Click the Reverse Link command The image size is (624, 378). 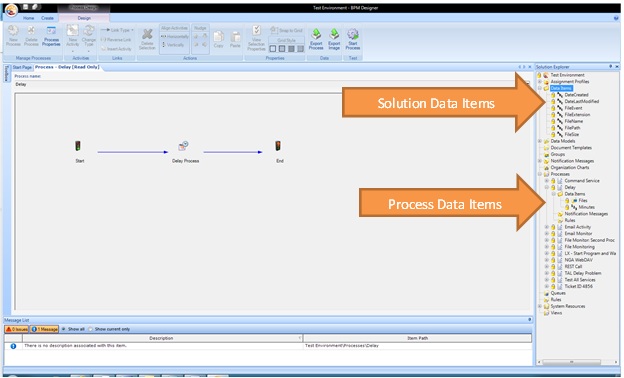point(116,40)
